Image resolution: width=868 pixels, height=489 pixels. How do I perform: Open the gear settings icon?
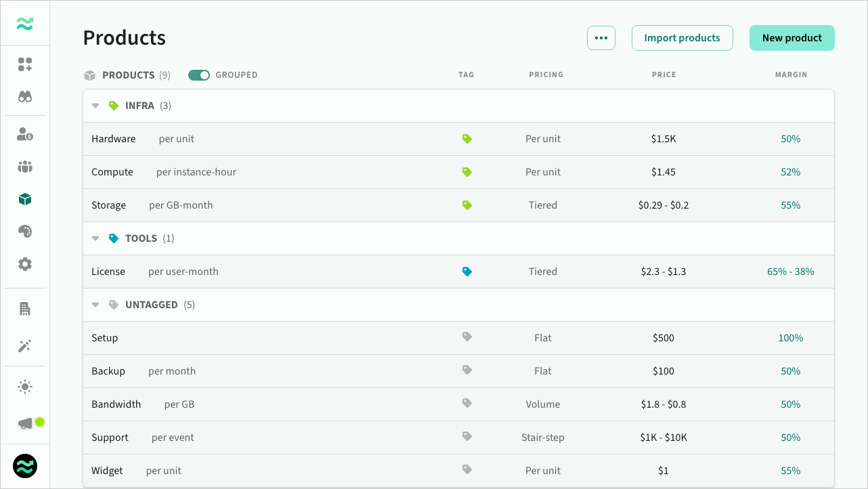[x=25, y=264]
